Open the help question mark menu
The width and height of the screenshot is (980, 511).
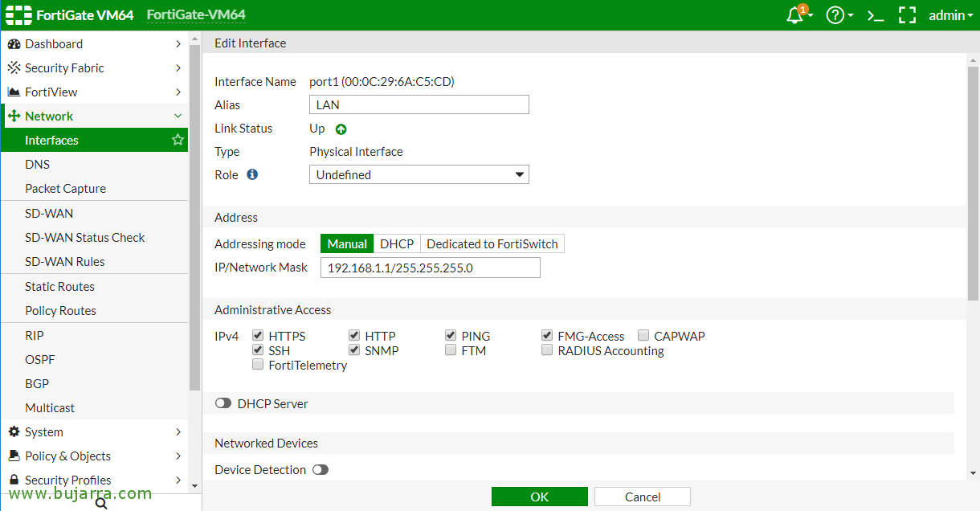[x=835, y=15]
